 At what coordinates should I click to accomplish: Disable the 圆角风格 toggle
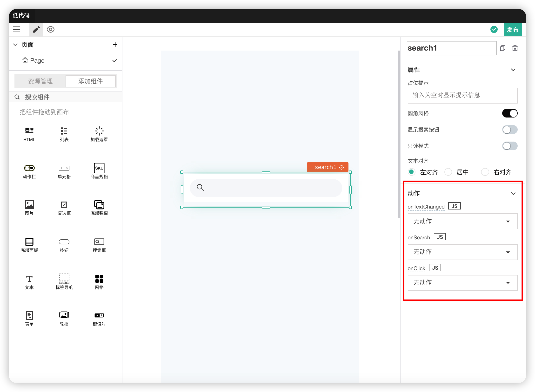509,113
